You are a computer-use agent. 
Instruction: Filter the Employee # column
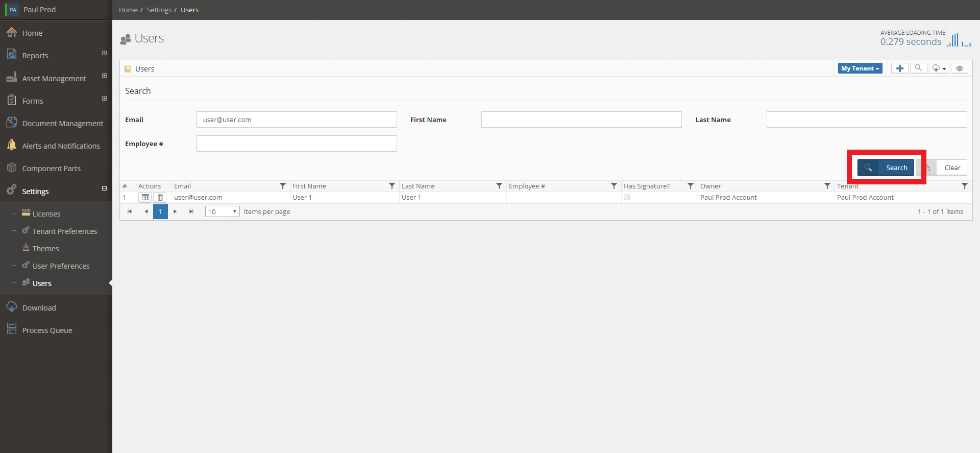coord(614,186)
